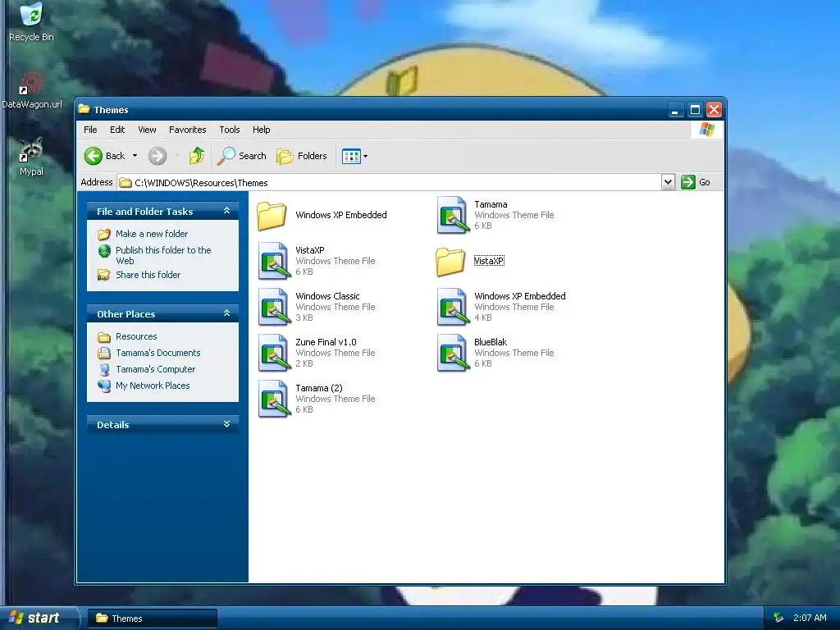Viewport: 840px width, 630px height.
Task: Click the Share this folder icon
Action: pyautogui.click(x=104, y=275)
